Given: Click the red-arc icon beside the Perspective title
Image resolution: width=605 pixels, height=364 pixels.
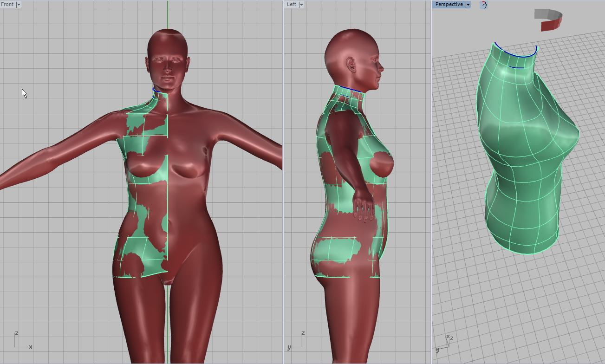Looking at the screenshot, I should 484,5.
